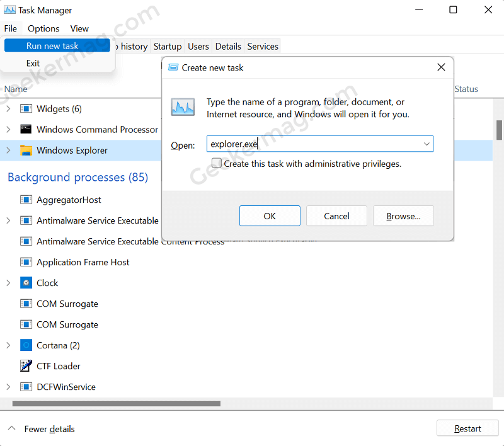
Task: Click the Widgets process icon
Action: coord(26,108)
